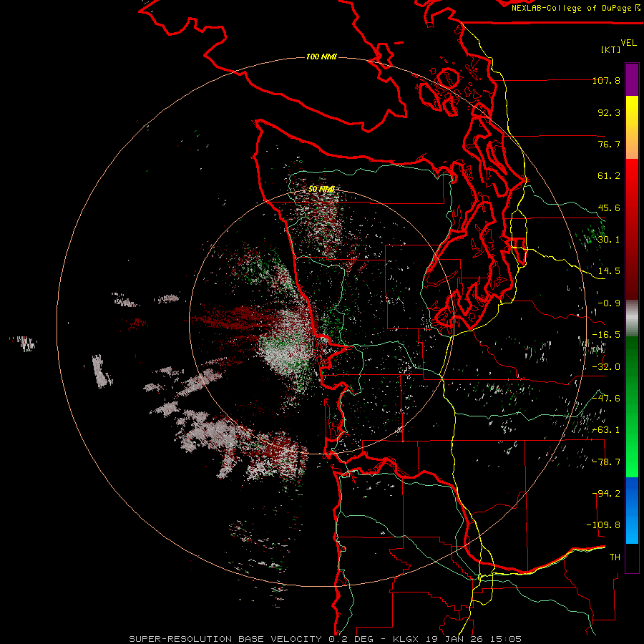The image size is (644, 644).
Task: Click the TH legend label
Action: (615, 557)
